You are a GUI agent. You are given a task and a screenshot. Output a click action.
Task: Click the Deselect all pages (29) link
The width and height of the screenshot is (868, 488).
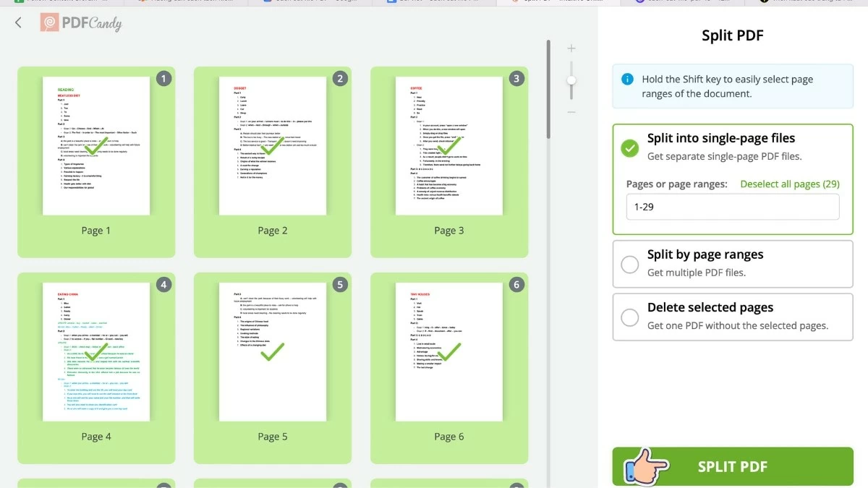click(789, 184)
